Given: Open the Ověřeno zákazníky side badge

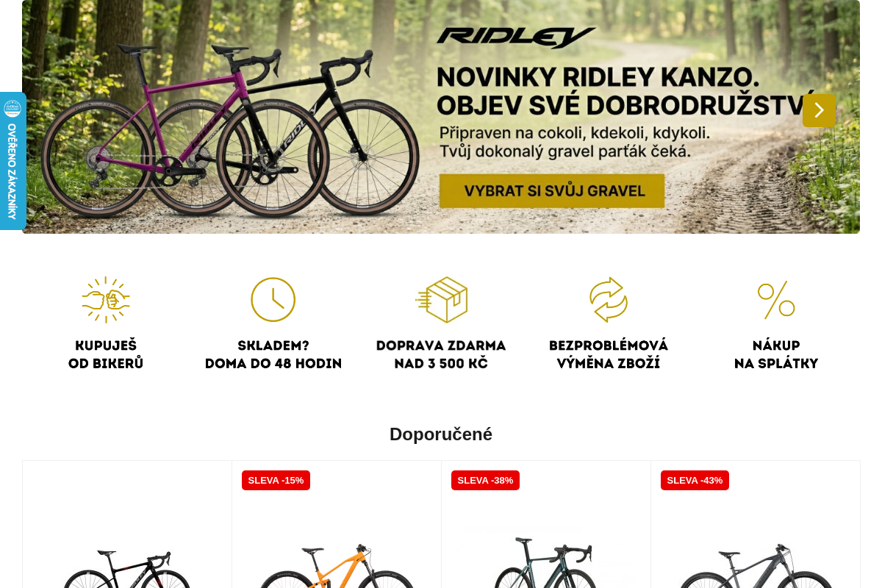Looking at the screenshot, I should [12, 161].
